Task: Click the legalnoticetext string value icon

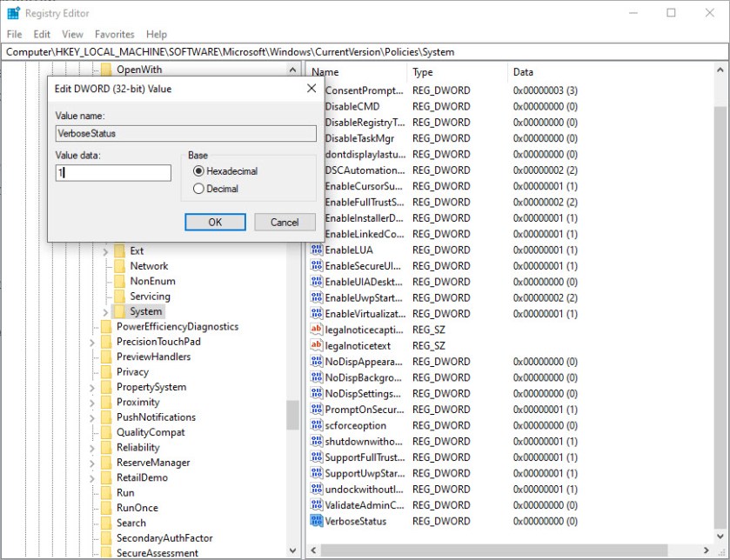Action: (317, 345)
